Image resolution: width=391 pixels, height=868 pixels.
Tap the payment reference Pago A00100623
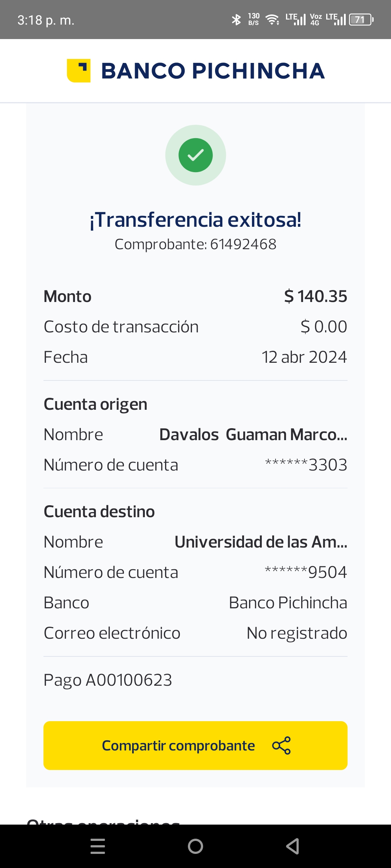(108, 680)
